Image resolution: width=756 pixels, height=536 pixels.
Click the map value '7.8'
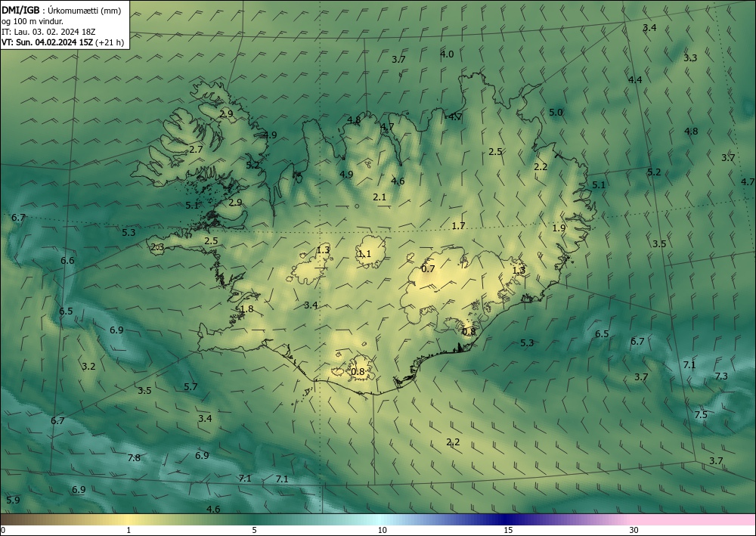134,458
